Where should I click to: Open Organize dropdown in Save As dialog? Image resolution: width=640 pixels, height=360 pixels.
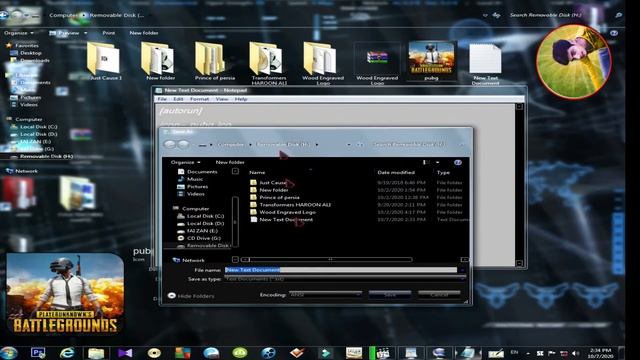pos(185,162)
